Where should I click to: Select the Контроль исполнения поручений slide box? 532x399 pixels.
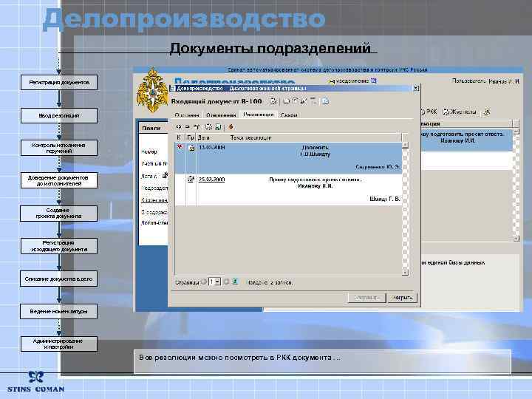point(59,148)
